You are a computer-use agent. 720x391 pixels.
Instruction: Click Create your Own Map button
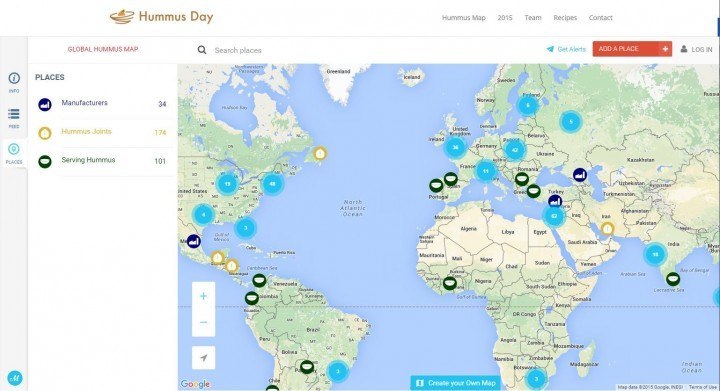(x=456, y=383)
